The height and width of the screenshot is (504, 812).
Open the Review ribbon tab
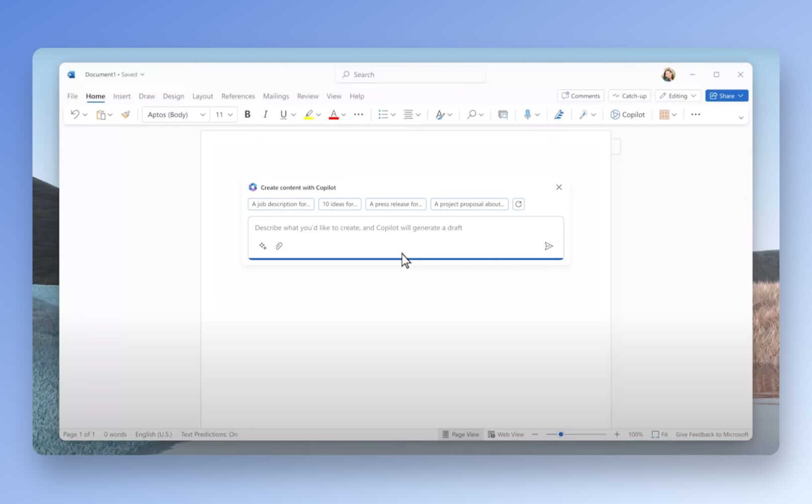tap(308, 96)
